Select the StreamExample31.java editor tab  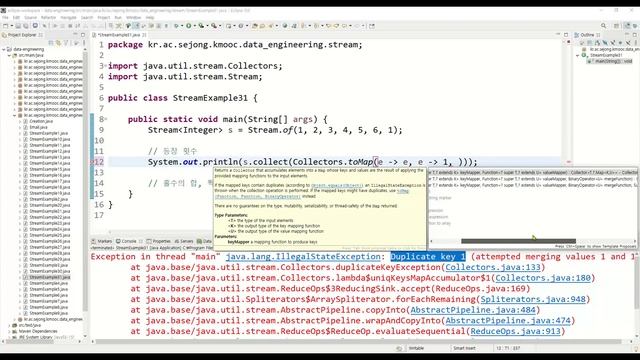(119, 35)
